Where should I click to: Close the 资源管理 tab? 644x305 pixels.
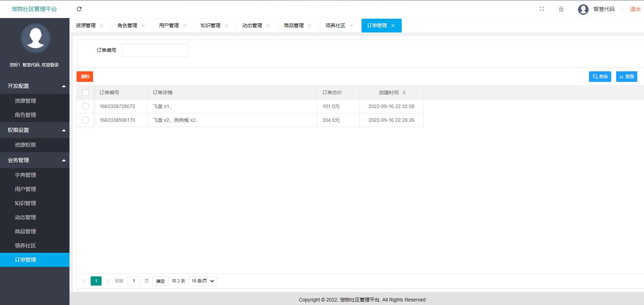coord(102,25)
